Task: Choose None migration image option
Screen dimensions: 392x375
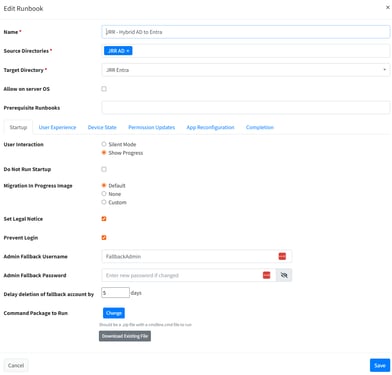Action: pos(104,193)
